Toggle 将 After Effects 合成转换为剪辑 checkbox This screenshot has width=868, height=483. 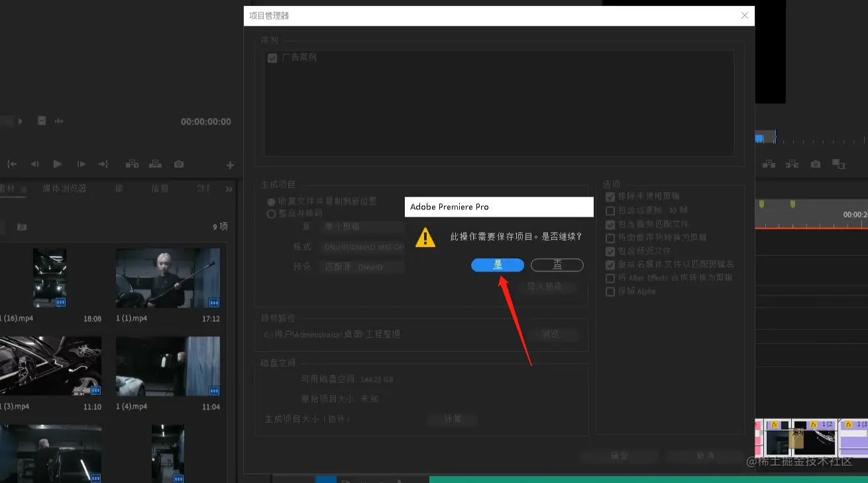pyautogui.click(x=610, y=278)
